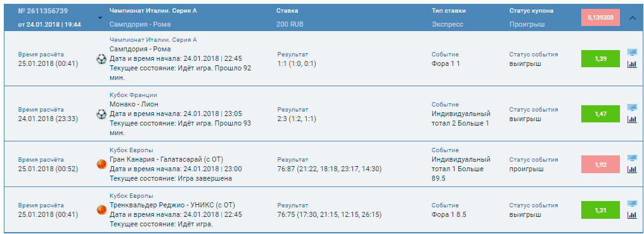Screen dimensions: 644x234
Task: Collapse the coupon with the top-right chevron
Action: pos(633,18)
